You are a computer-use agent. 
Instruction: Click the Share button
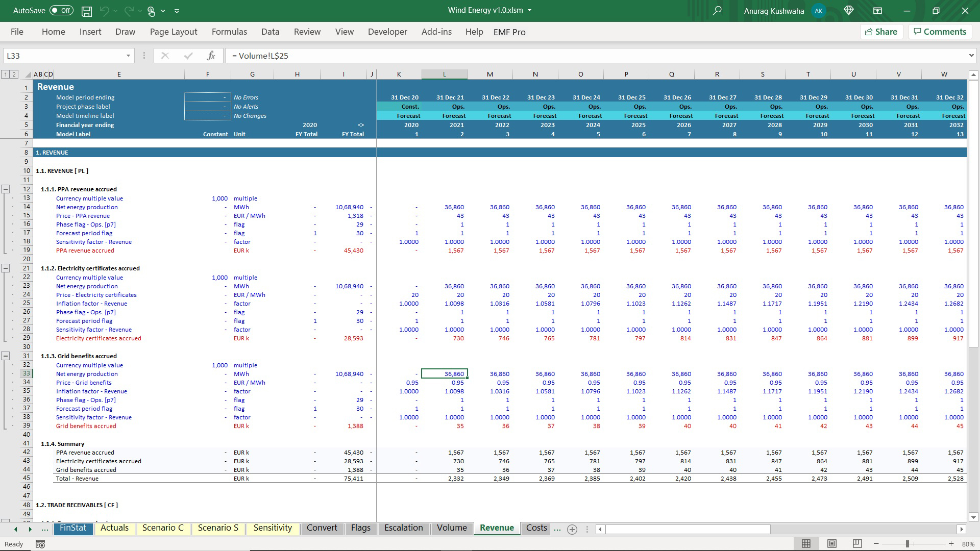point(881,32)
